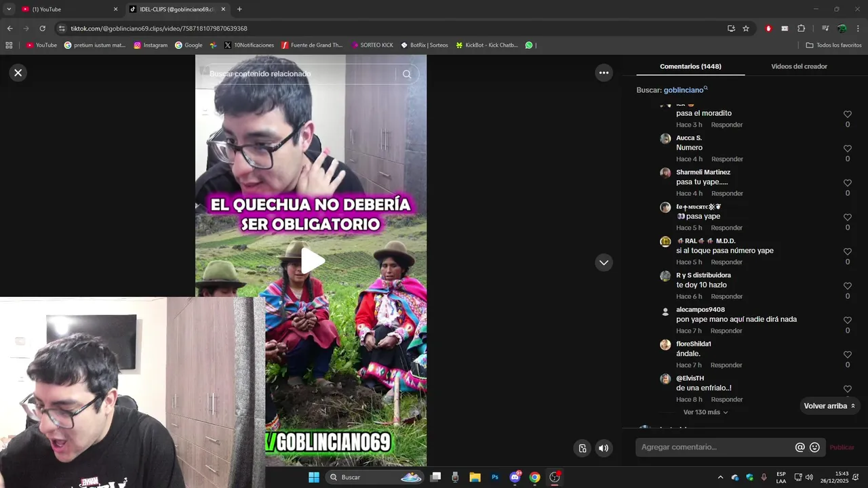This screenshot has height=488, width=868.
Task: Open R y S distribuidora profile name
Action: [x=703, y=275]
